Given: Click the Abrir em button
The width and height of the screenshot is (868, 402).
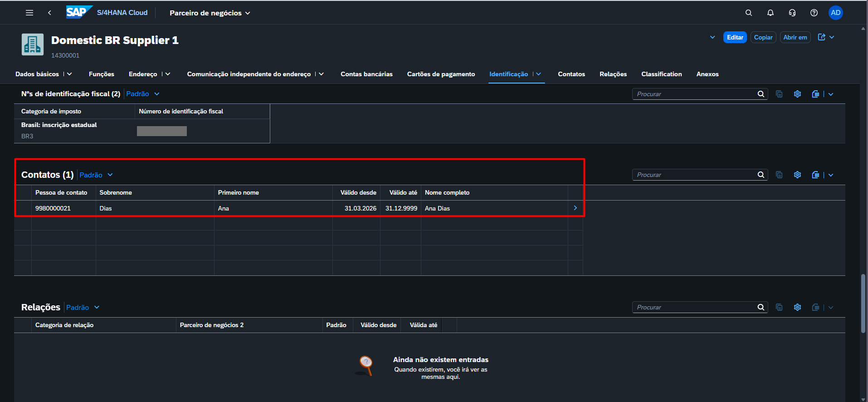Looking at the screenshot, I should (x=795, y=37).
